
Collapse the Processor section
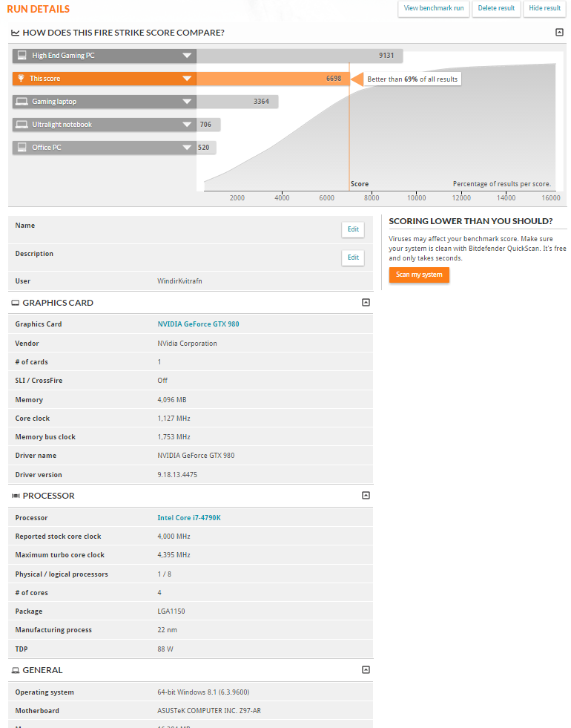[x=366, y=496]
